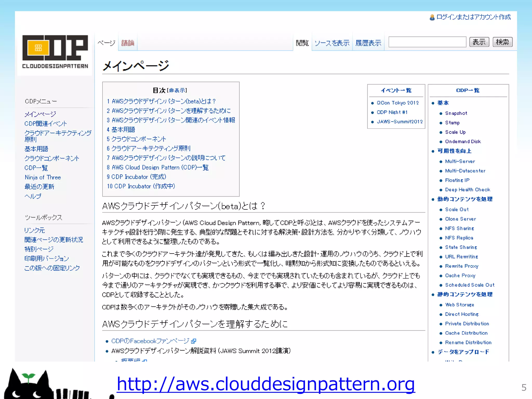Viewport: 532px width, 399px height.
Task: Open the http://aws.clouddesignpattern.org link
Action: pos(266,384)
